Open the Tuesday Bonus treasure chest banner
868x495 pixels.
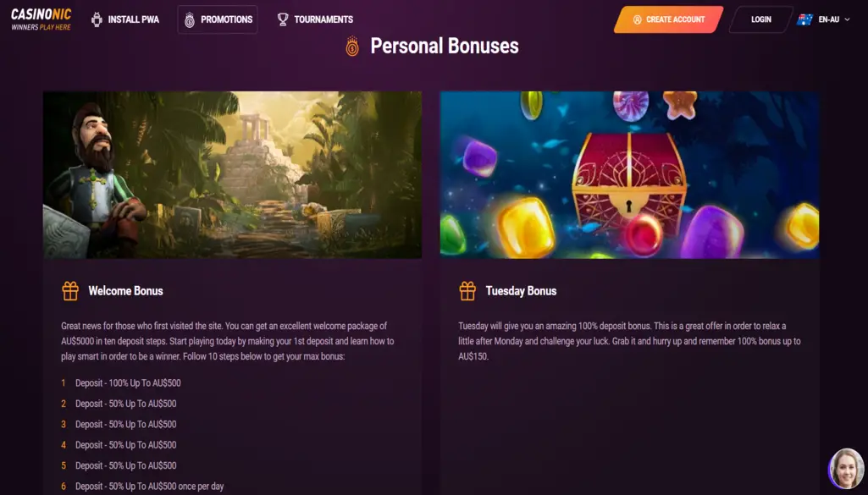[629, 174]
